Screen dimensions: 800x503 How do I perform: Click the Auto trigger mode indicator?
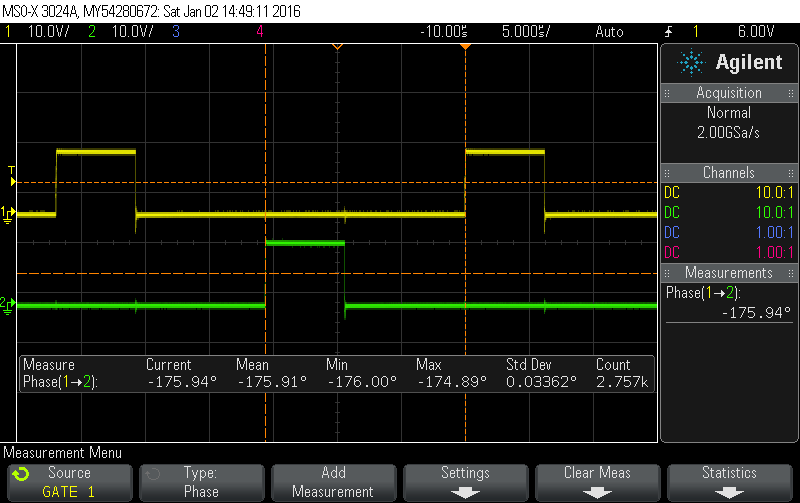tap(608, 31)
